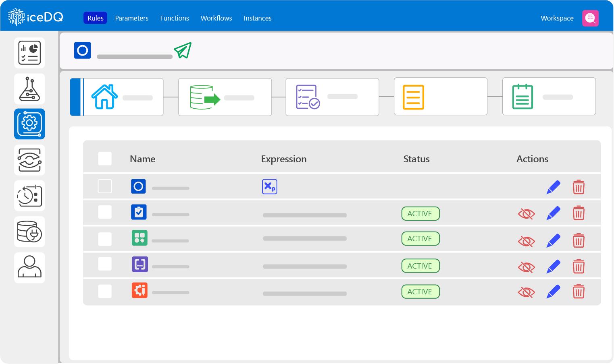Open the dashboard report sidebar icon
614x364 pixels.
(29, 53)
